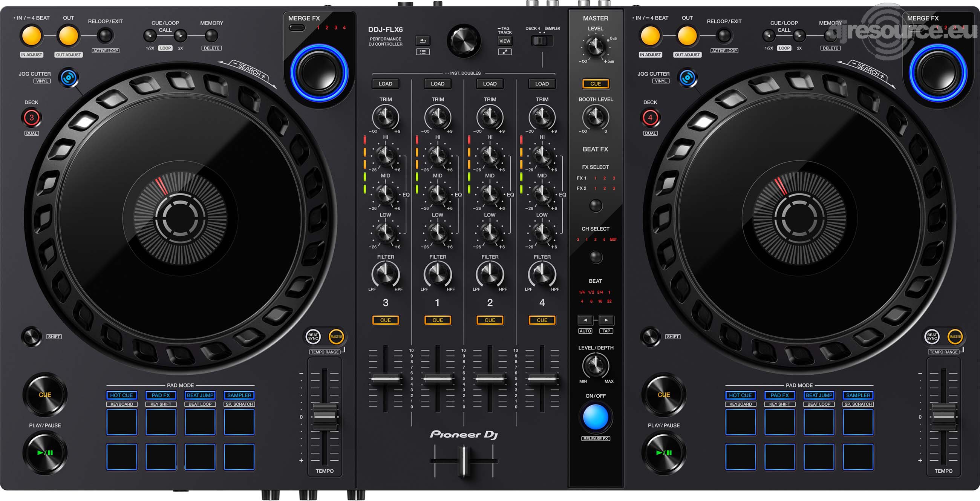Push the center browse rotary selector
This screenshot has height=501, width=980.
coord(464,41)
